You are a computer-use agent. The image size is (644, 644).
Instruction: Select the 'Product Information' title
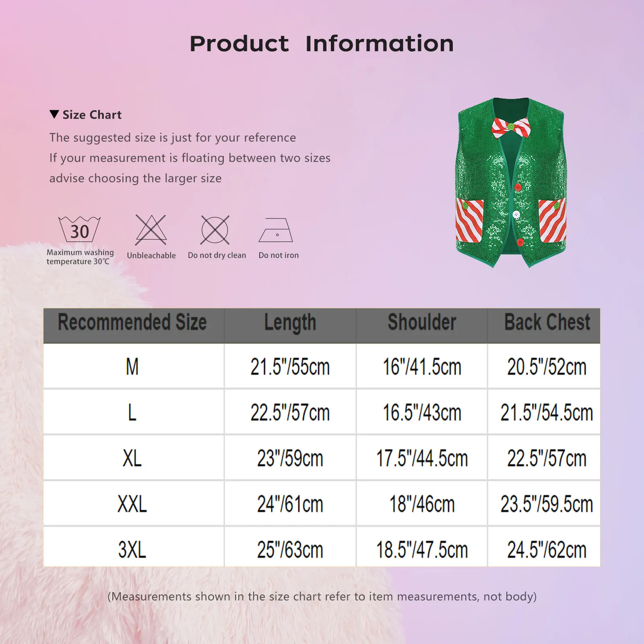tap(322, 43)
